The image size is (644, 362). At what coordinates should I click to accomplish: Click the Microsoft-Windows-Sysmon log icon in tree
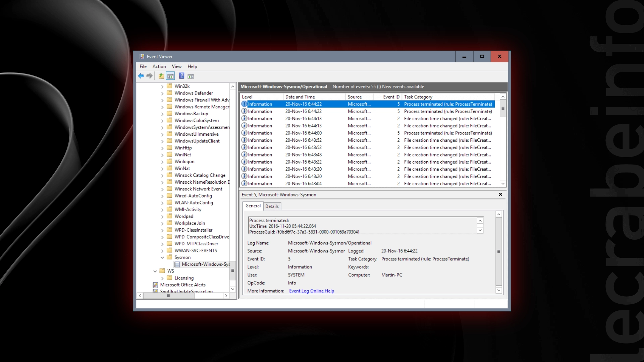pos(177,264)
